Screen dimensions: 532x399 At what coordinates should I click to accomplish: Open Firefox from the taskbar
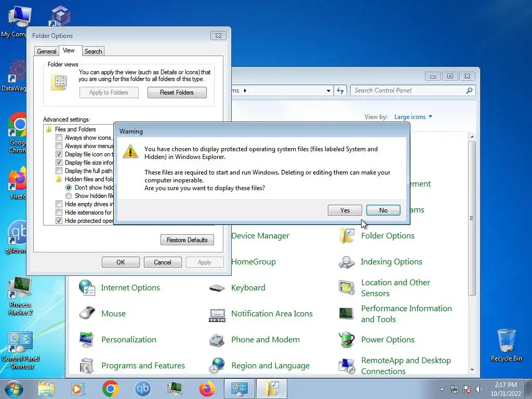click(x=207, y=389)
